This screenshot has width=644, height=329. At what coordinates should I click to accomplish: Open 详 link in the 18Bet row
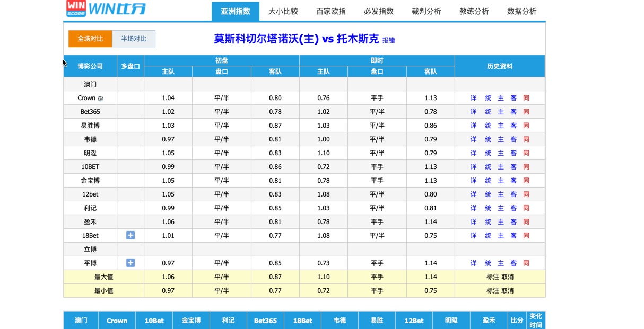click(474, 236)
